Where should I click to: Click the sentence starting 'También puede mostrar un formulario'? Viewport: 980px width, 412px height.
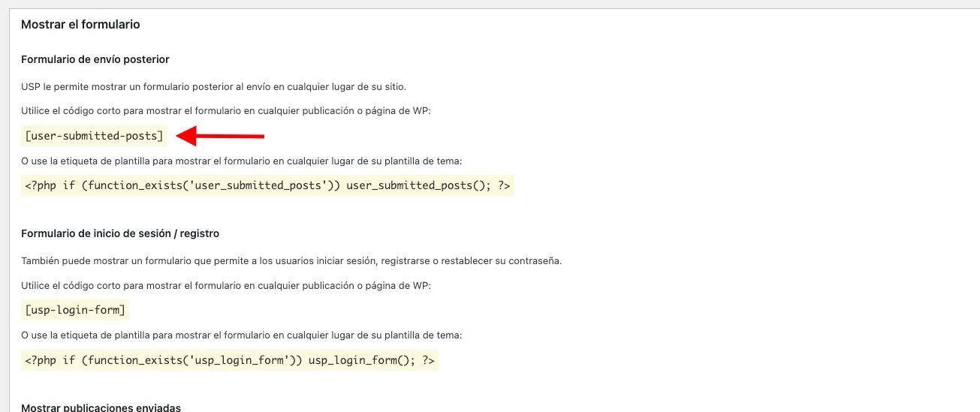point(291,260)
